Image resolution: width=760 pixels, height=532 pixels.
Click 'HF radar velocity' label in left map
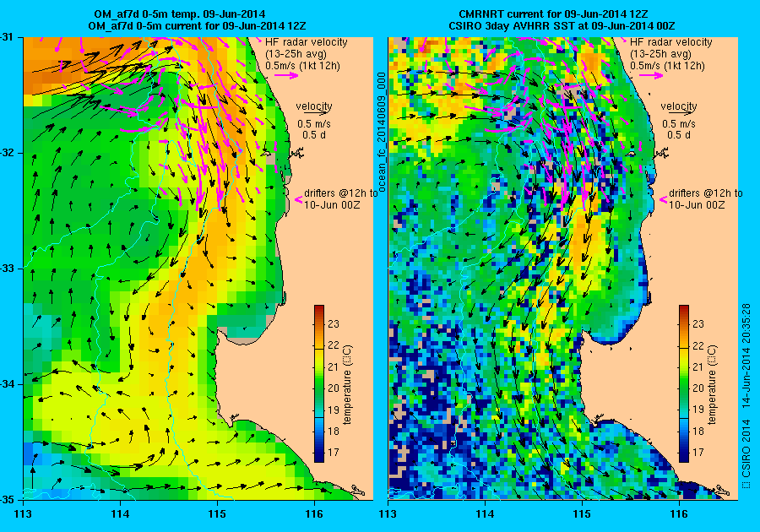tap(307, 42)
